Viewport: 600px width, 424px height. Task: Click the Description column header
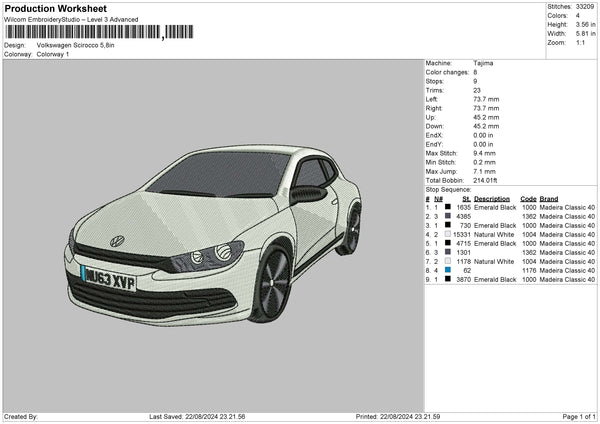(492, 199)
